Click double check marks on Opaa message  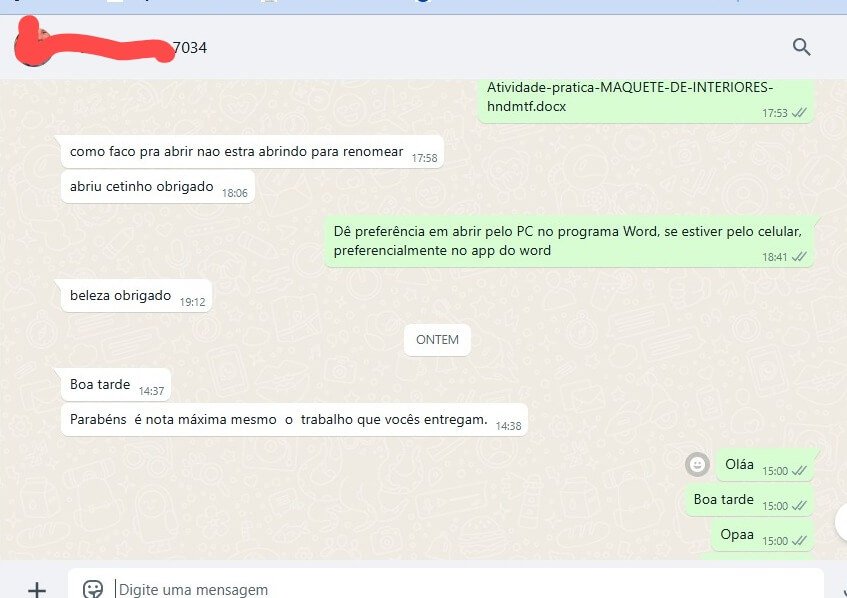point(799,540)
